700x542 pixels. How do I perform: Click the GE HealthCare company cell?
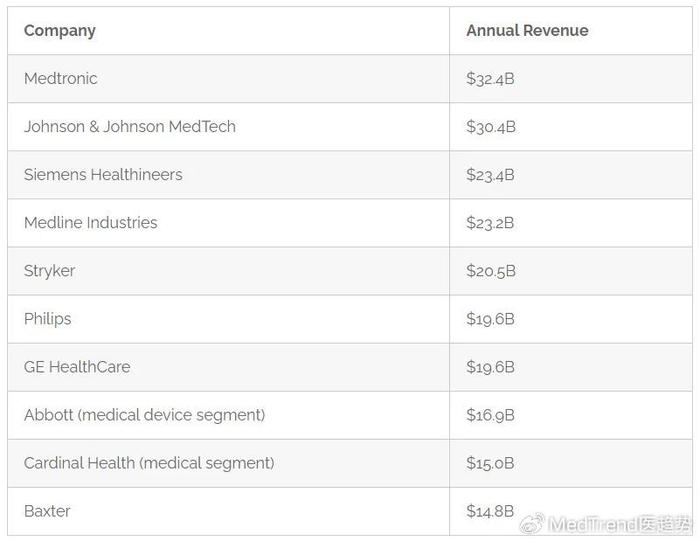pyautogui.click(x=77, y=366)
